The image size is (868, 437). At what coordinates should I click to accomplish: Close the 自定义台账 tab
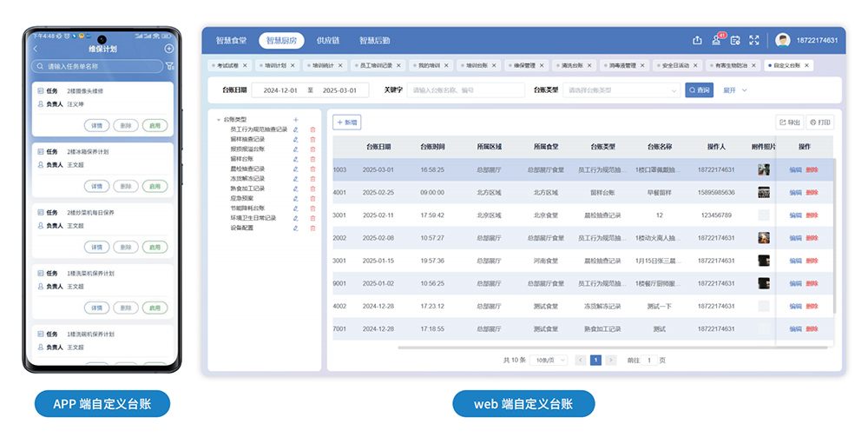click(x=806, y=65)
